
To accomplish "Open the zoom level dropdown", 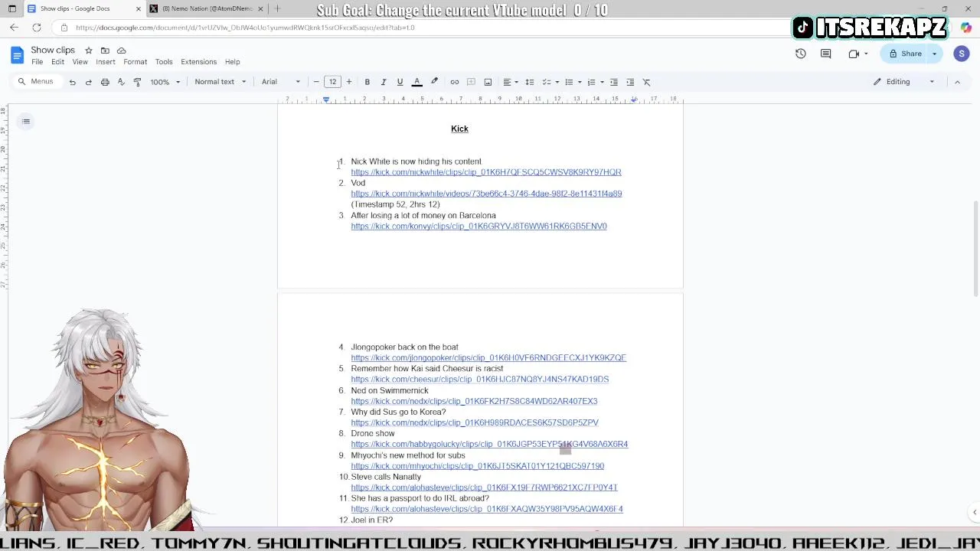I will (165, 82).
